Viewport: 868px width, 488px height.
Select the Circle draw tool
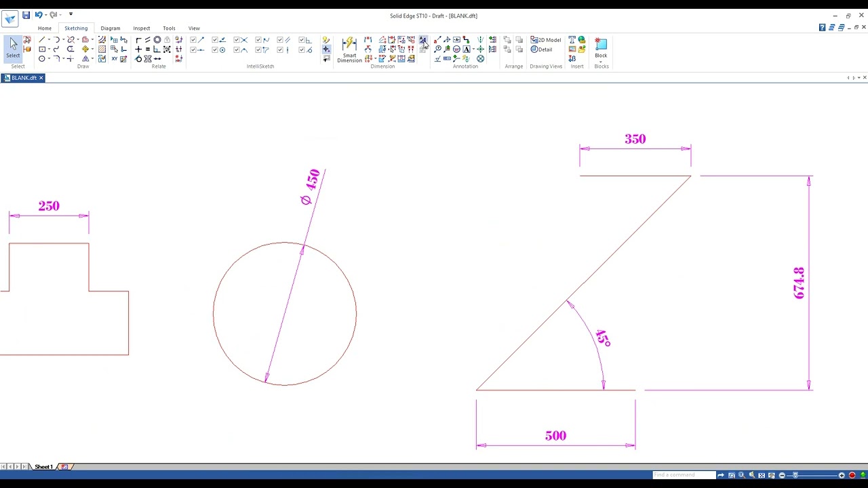tap(41, 58)
